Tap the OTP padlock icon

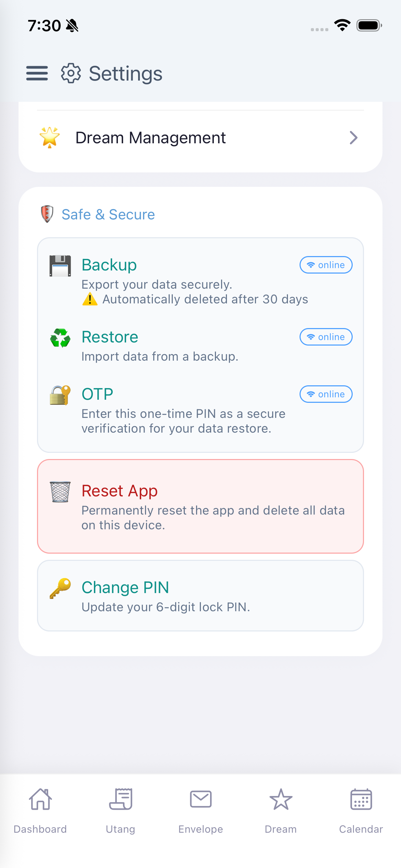60,395
